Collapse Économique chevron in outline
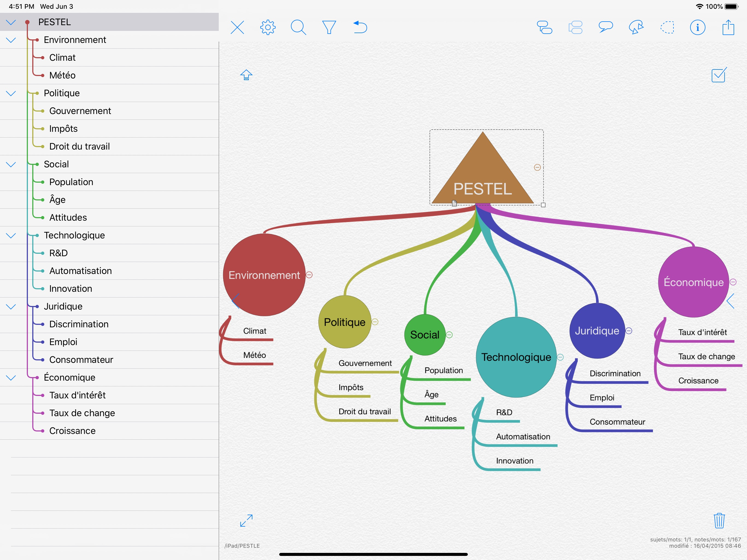Viewport: 747px width, 560px height. pyautogui.click(x=11, y=378)
